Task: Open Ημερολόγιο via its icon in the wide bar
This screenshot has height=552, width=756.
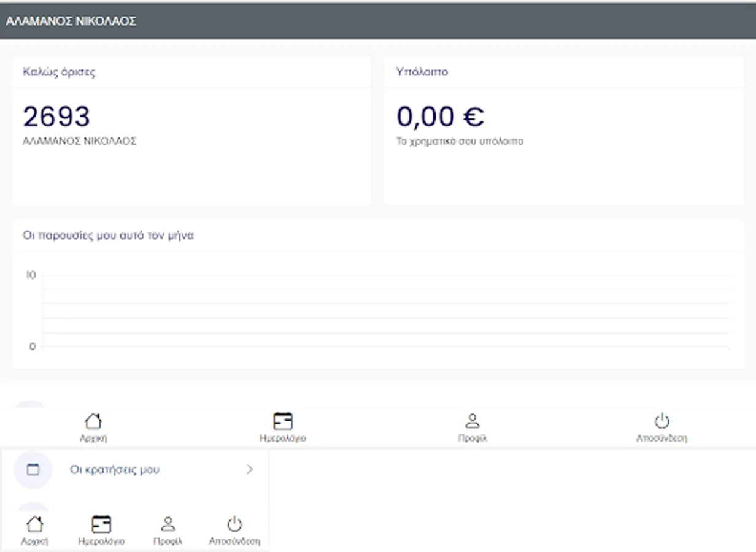Action: coord(283,421)
